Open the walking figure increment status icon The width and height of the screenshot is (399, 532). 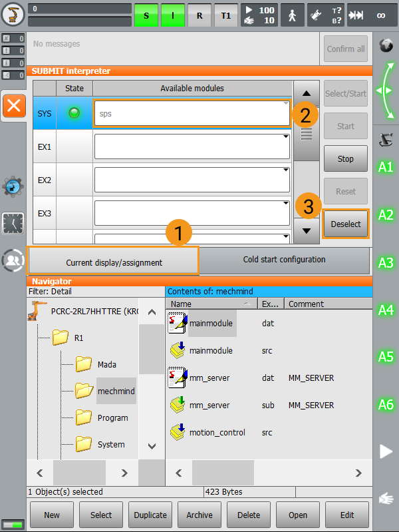pos(291,15)
